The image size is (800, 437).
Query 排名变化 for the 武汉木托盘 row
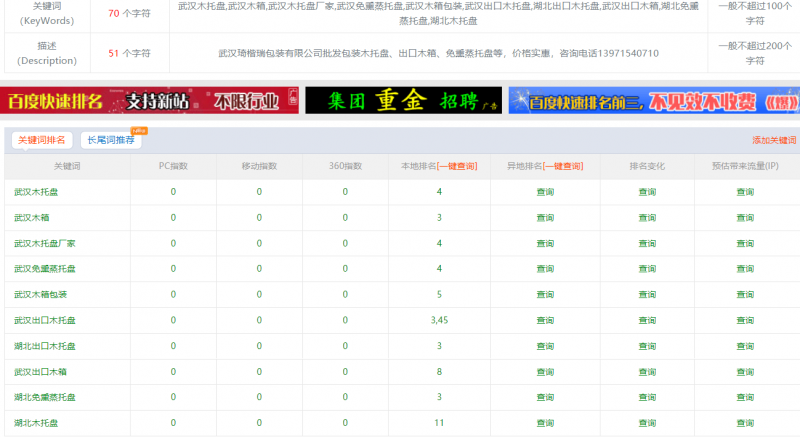point(647,191)
